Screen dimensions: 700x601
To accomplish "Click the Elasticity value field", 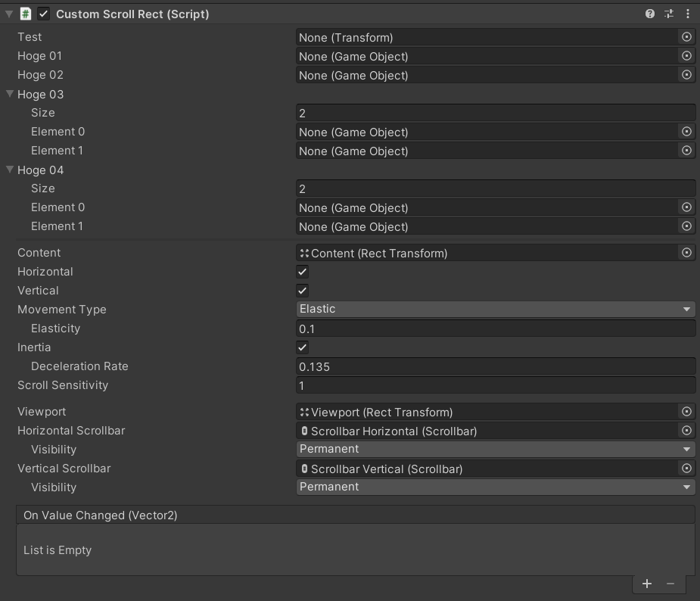I will (x=496, y=329).
